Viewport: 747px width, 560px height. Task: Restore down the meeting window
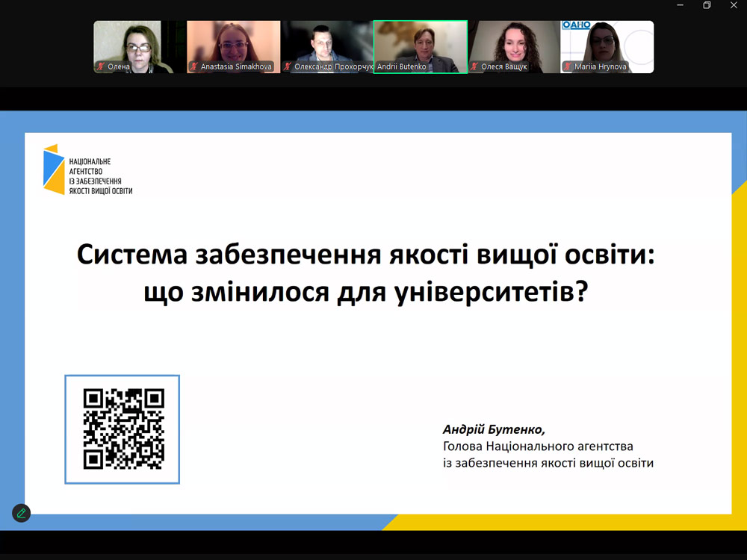pyautogui.click(x=707, y=6)
